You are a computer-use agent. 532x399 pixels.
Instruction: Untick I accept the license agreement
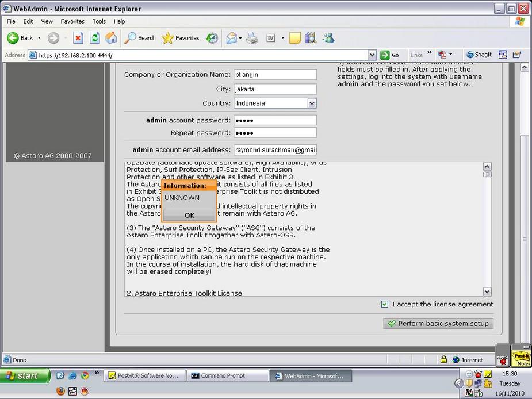384,304
